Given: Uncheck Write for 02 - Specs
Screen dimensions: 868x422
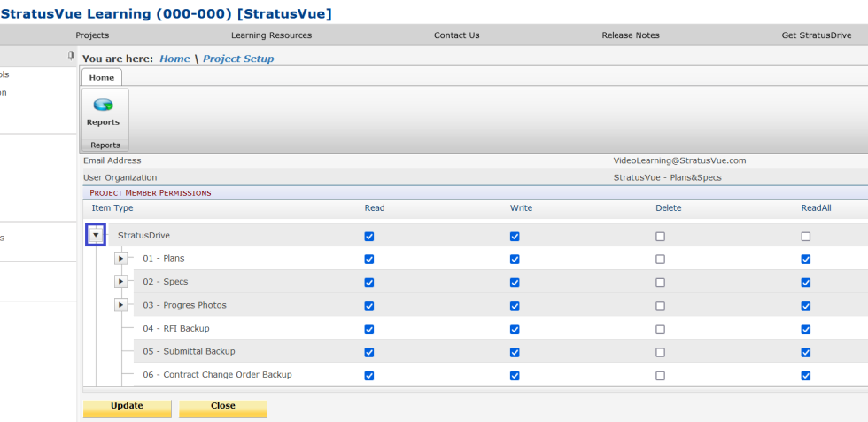Looking at the screenshot, I should point(515,283).
